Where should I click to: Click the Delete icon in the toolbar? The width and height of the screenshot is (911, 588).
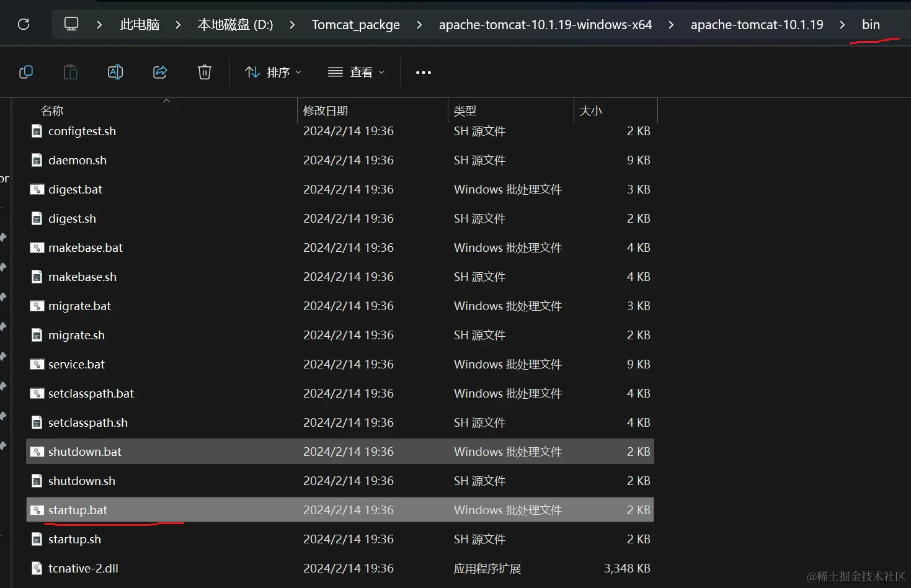[205, 72]
